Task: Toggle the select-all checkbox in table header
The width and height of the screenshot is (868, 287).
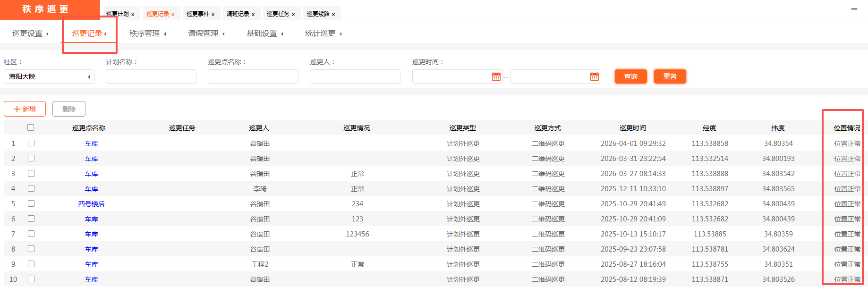Action: pyautogui.click(x=31, y=127)
